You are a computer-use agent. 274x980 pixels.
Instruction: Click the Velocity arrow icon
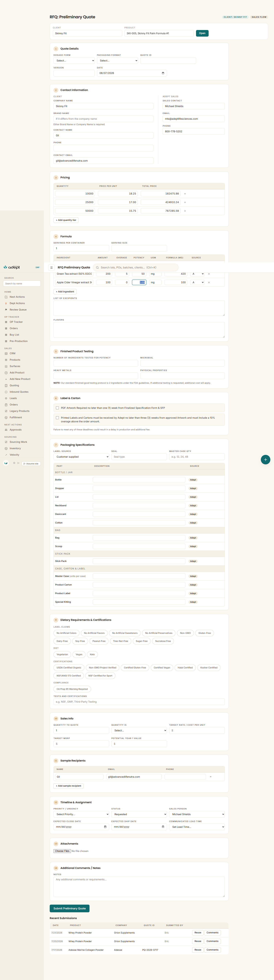[x=6, y=455]
